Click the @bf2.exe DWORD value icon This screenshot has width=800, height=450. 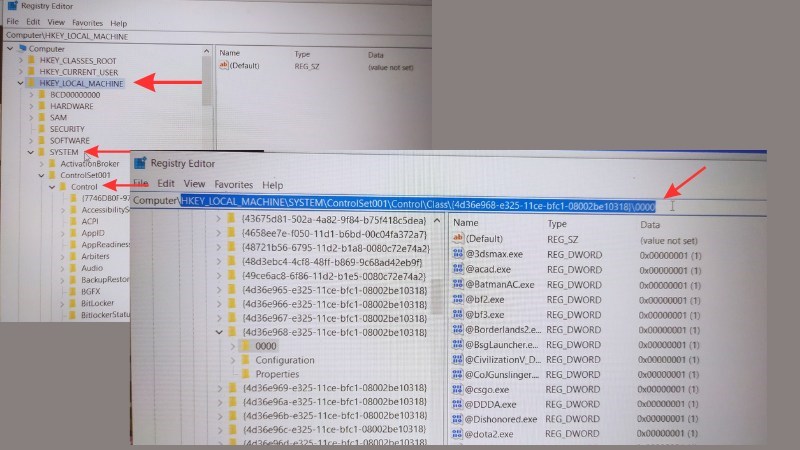click(x=458, y=299)
